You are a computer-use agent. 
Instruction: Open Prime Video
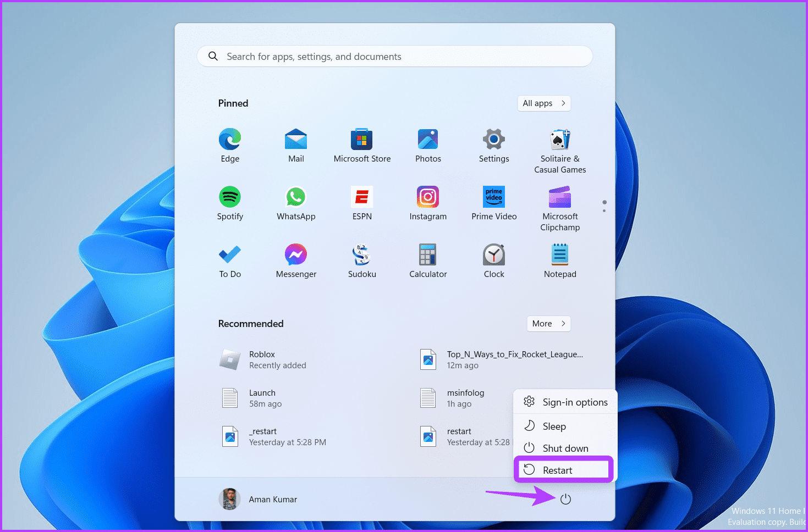coord(494,203)
